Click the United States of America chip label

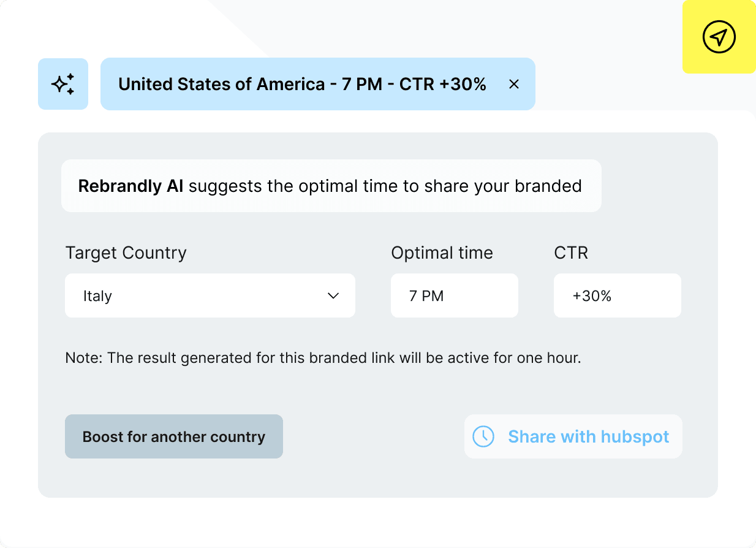(x=303, y=84)
